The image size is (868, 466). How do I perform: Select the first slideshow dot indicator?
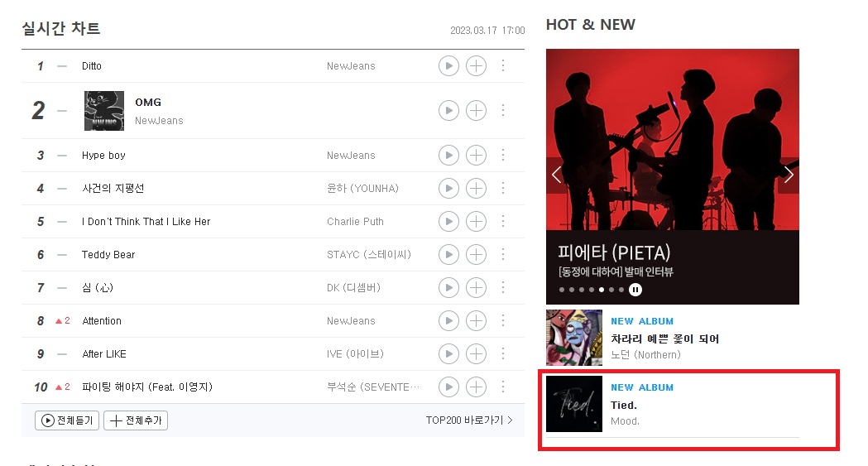click(562, 290)
